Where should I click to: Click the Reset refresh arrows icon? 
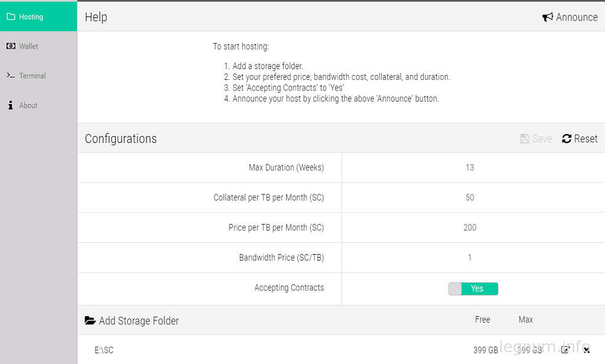click(x=567, y=139)
